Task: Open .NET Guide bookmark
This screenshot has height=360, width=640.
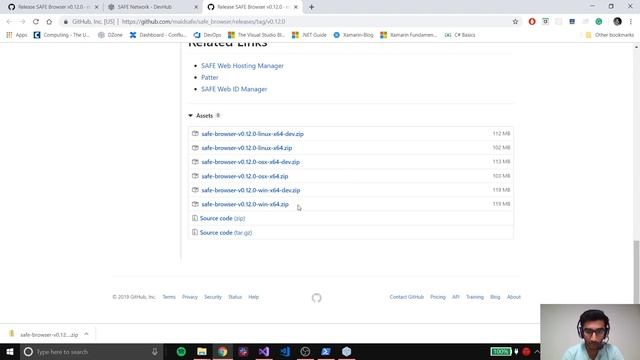Action: 309,35
